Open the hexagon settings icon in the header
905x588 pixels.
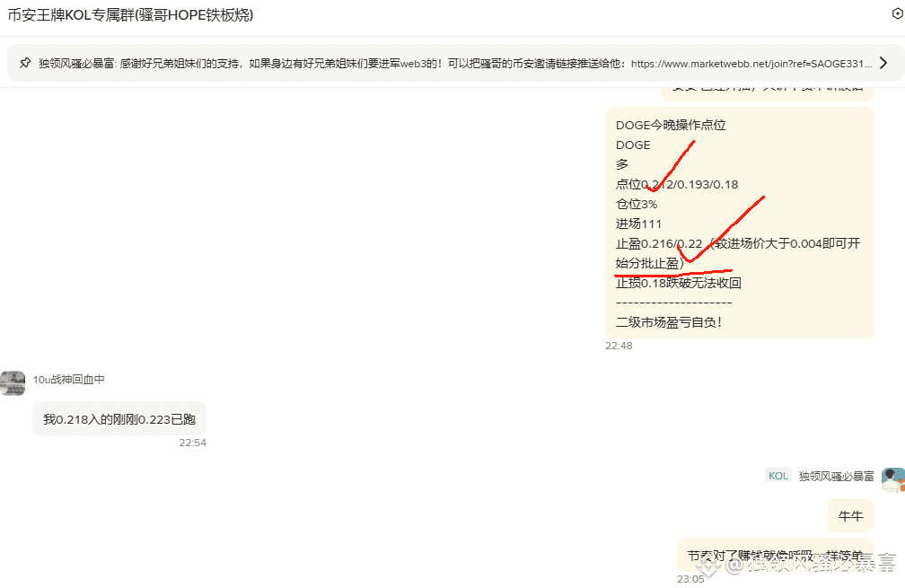pos(898,13)
